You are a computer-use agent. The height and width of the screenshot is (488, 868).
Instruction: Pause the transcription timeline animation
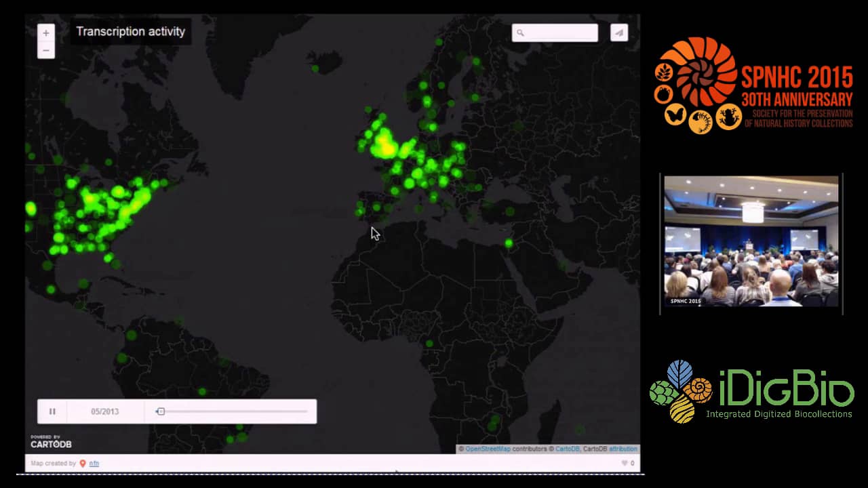(x=52, y=411)
